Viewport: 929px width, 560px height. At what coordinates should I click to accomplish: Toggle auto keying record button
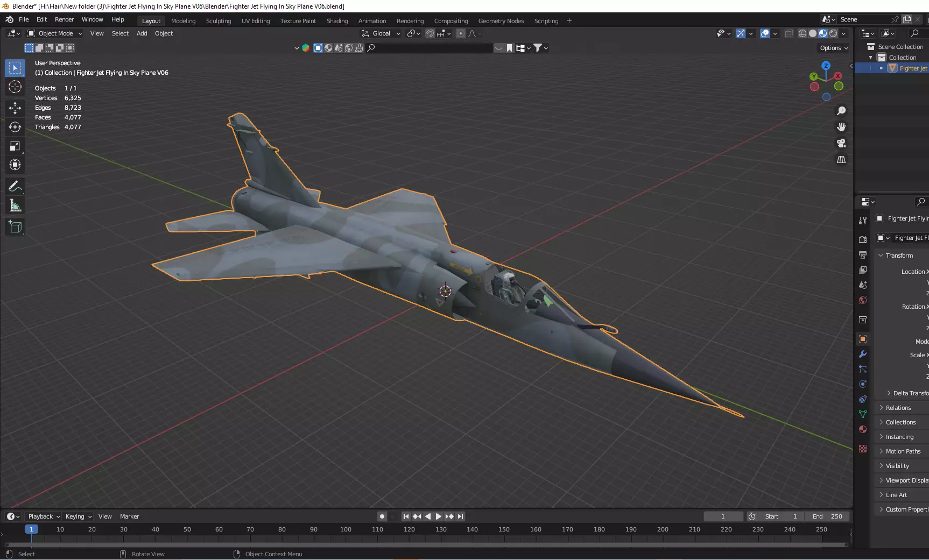pos(382,516)
